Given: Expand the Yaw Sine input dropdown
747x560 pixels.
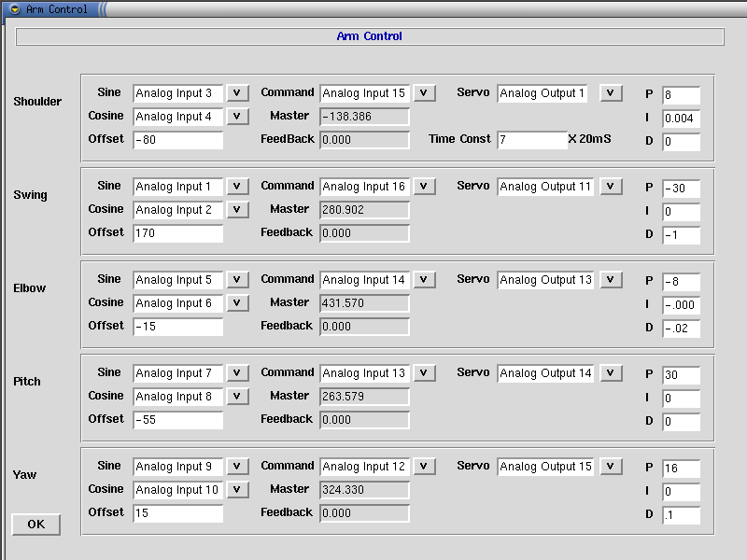Looking at the screenshot, I should (237, 466).
